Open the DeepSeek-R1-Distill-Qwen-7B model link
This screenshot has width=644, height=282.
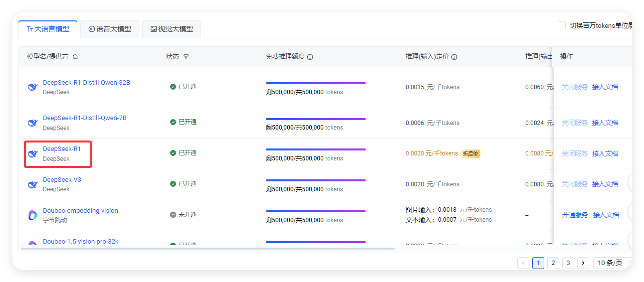click(85, 118)
